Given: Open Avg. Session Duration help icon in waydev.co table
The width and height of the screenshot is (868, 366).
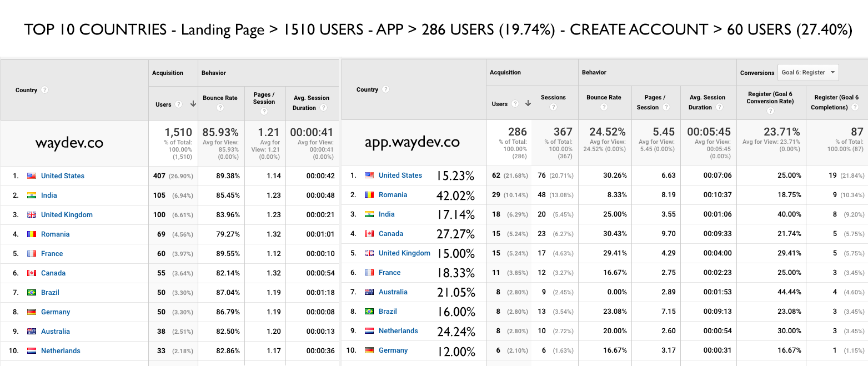Looking at the screenshot, I should point(323,108).
